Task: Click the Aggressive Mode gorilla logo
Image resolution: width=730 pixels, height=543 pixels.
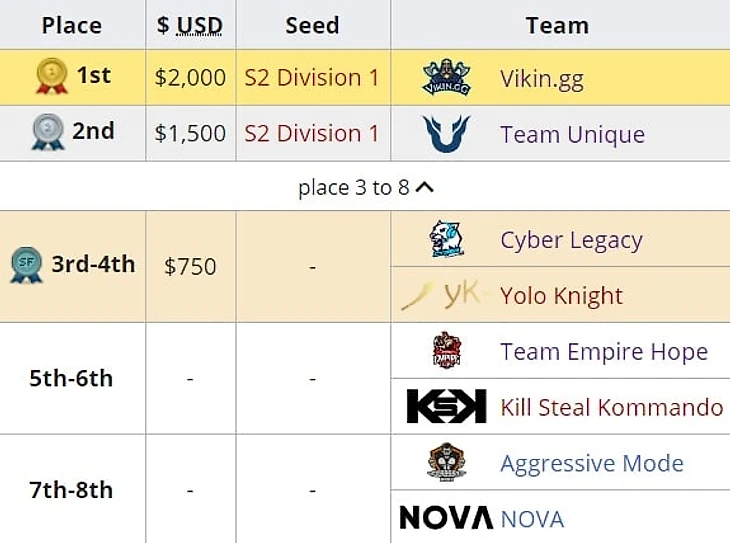Action: 446,462
